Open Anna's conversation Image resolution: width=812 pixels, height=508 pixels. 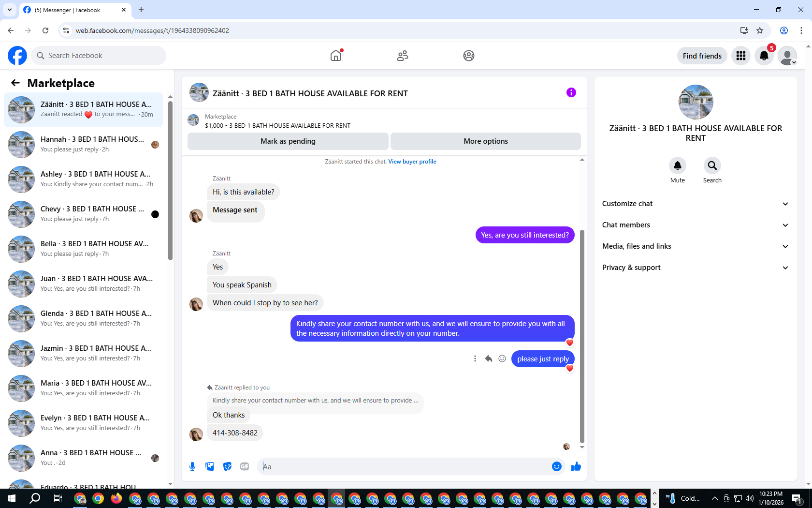[x=84, y=458]
